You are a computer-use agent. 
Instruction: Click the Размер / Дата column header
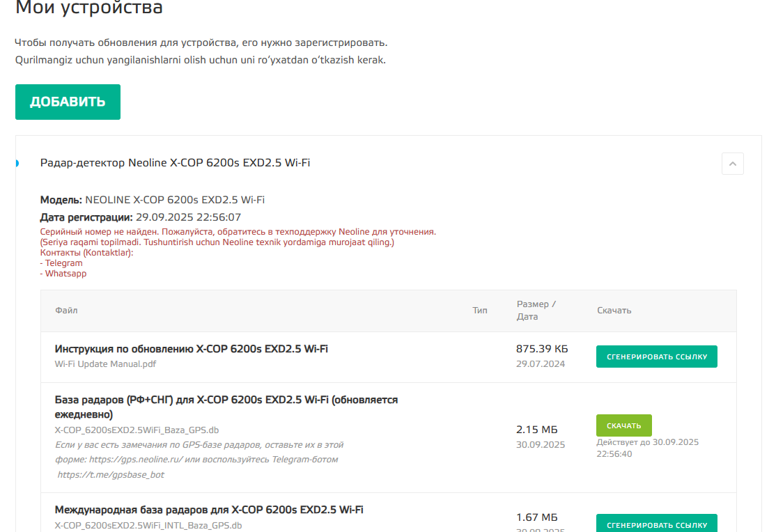536,311
